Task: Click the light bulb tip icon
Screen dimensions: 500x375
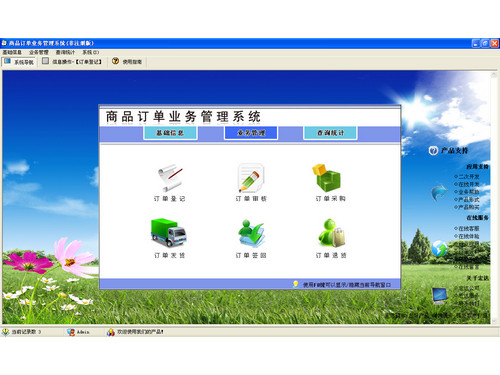Action: [x=295, y=284]
